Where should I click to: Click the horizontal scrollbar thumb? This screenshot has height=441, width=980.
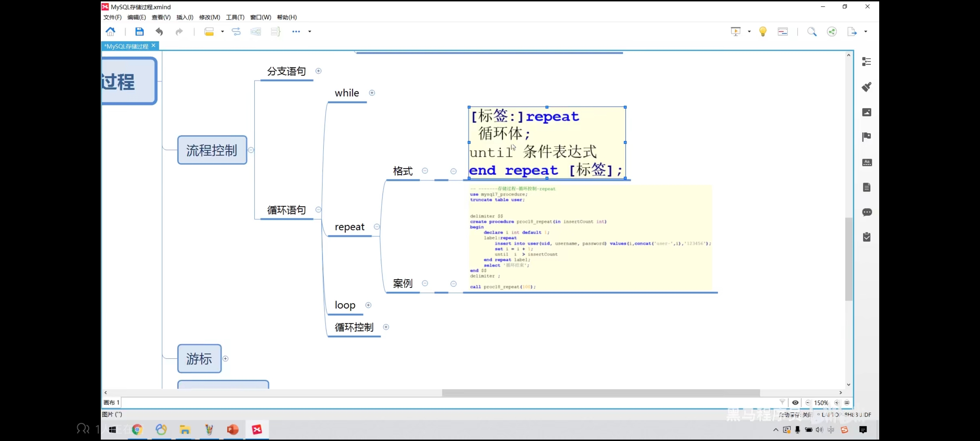(600, 393)
